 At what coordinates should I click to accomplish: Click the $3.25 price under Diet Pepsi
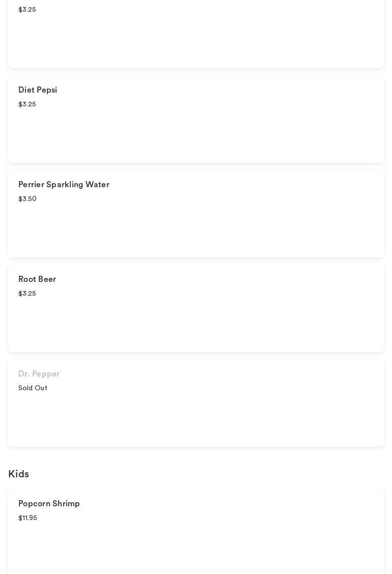[27, 104]
